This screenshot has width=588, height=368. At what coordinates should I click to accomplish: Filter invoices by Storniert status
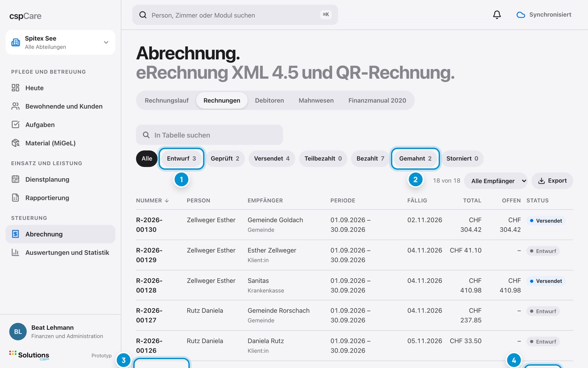coord(462,159)
